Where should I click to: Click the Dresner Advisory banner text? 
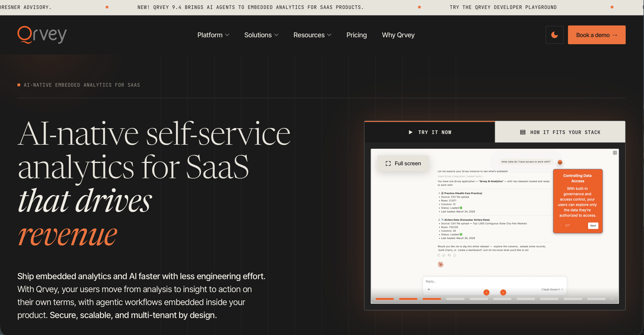click(25, 7)
